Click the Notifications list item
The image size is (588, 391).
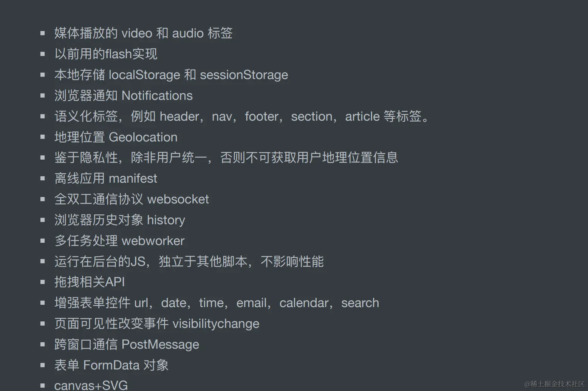click(123, 96)
